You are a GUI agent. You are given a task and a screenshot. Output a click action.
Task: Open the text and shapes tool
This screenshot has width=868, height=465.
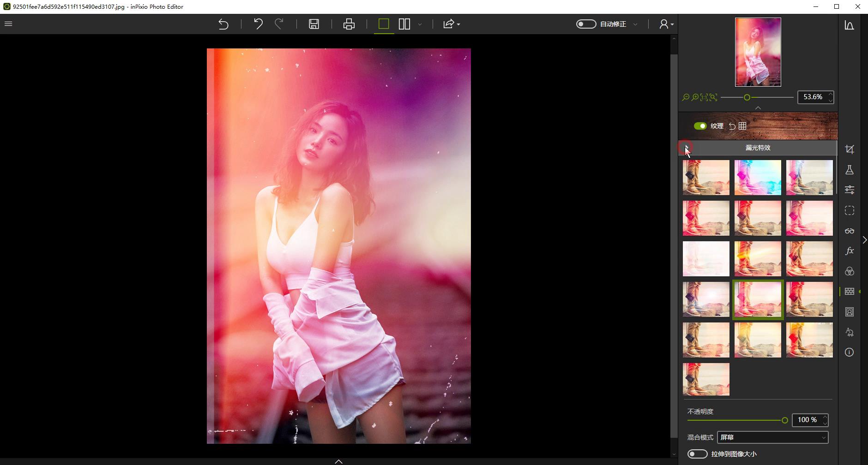click(x=850, y=332)
